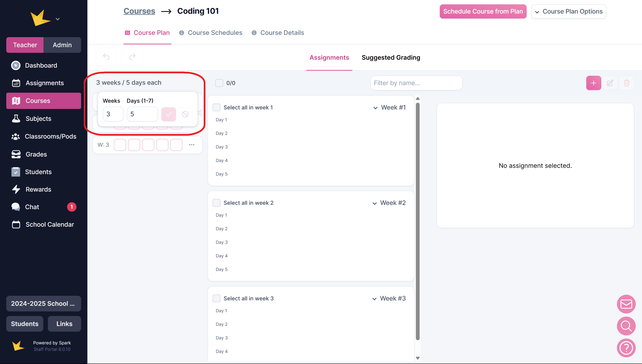This screenshot has width=642, height=364.
Task: Click Schedule Course from Plan button
Action: click(x=483, y=11)
